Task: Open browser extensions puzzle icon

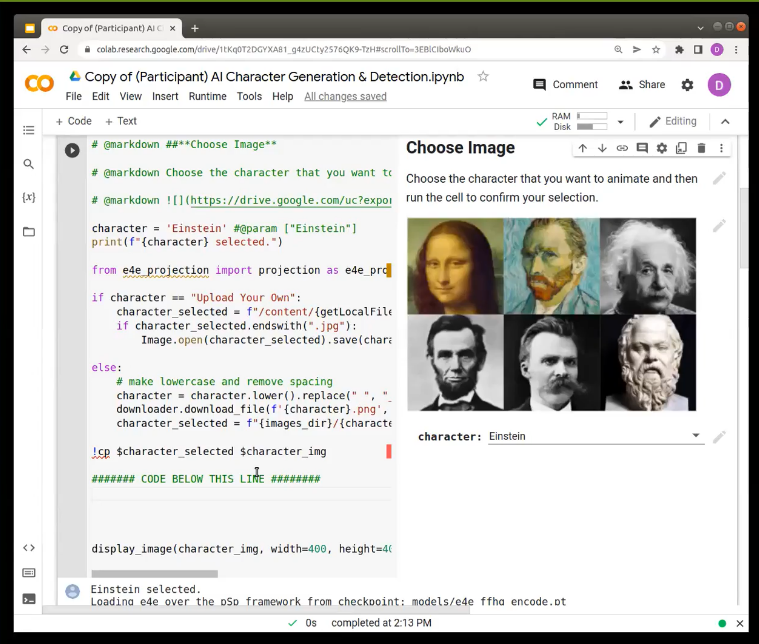Action: coord(679,49)
